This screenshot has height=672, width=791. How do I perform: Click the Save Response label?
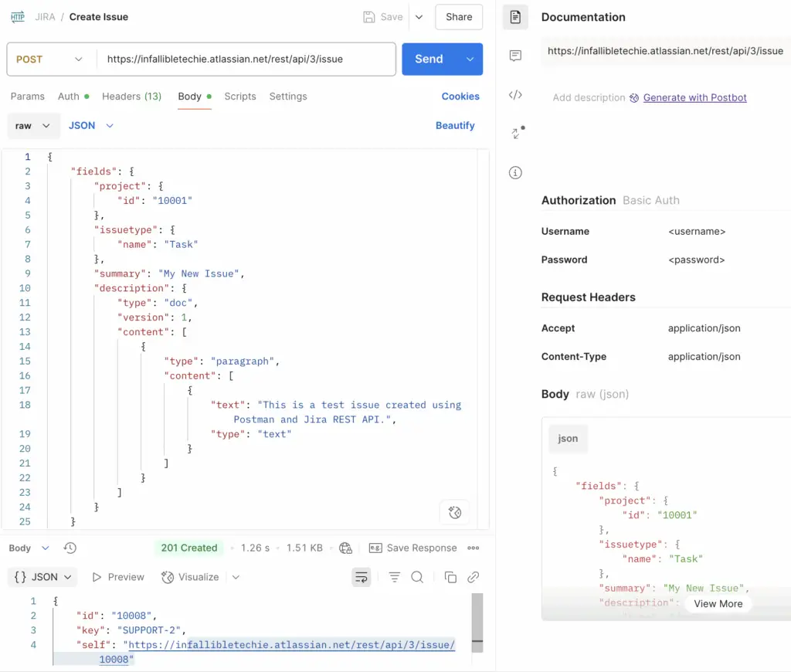422,548
